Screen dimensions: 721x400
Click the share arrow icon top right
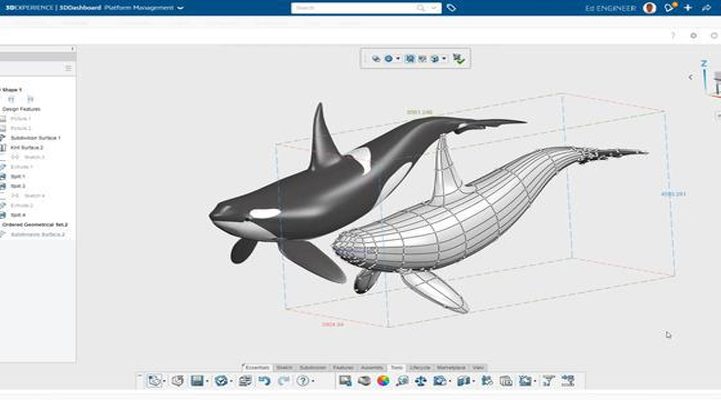pos(706,8)
